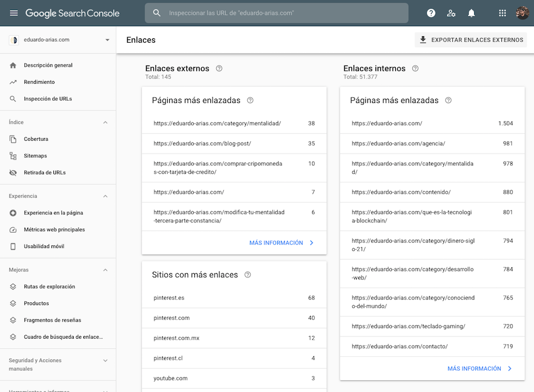Click the Experiencia en la página icon

(x=13, y=213)
